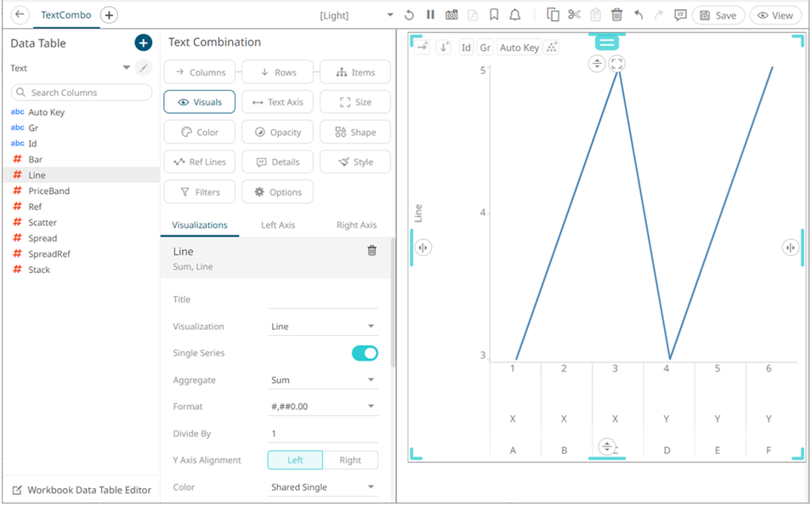Viewport: 812px width, 506px height.
Task: Switch to the Left Axis tab
Action: click(x=278, y=225)
